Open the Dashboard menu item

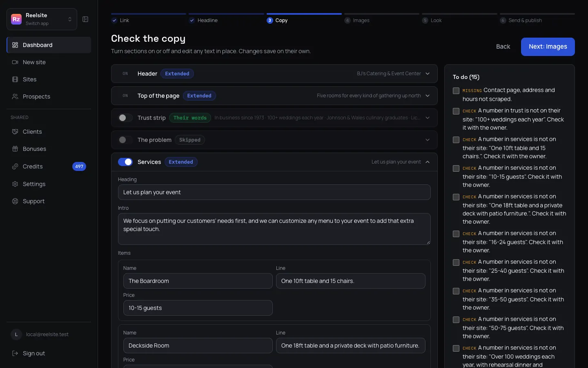pyautogui.click(x=49, y=45)
